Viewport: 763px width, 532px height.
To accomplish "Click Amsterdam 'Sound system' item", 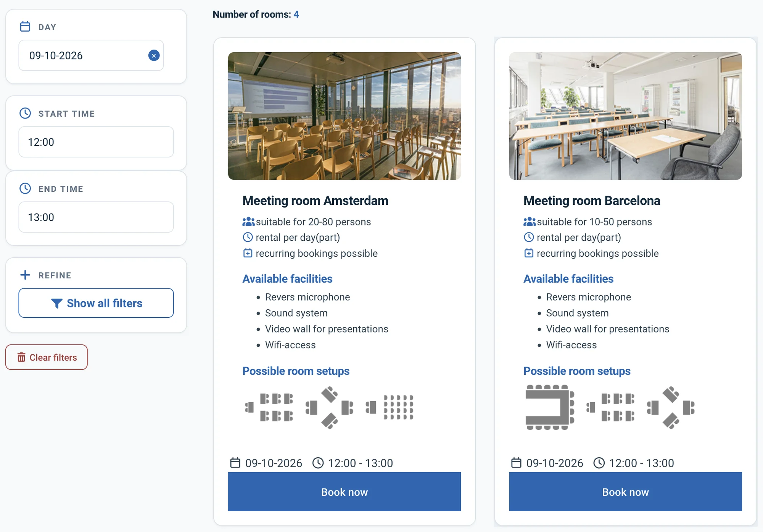I will click(x=296, y=313).
